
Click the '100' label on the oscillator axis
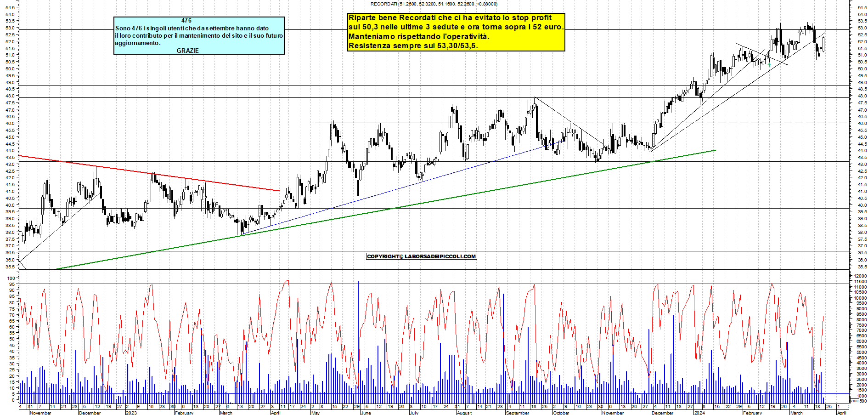click(x=12, y=278)
